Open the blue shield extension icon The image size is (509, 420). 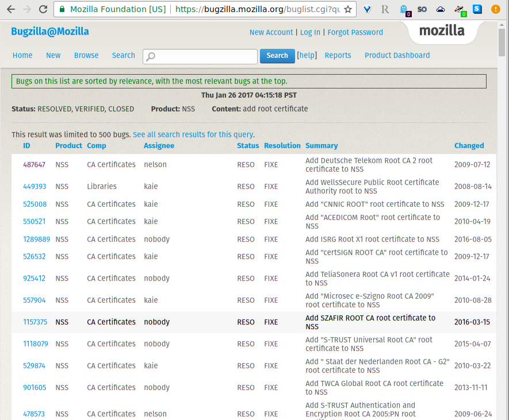(x=367, y=9)
